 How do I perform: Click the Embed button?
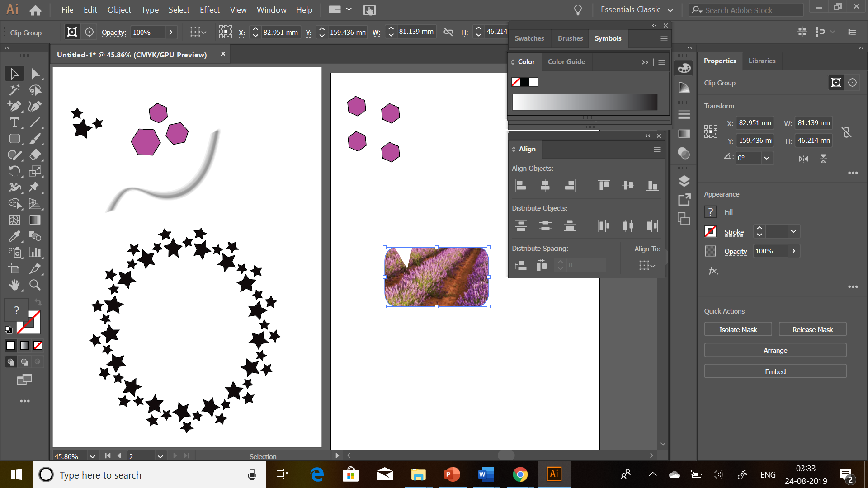click(x=775, y=371)
